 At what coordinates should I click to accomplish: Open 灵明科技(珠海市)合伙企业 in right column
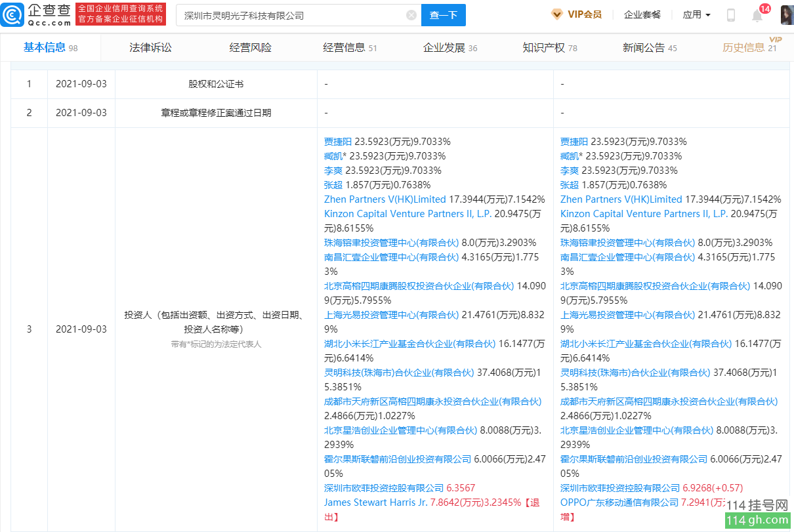[x=635, y=373]
